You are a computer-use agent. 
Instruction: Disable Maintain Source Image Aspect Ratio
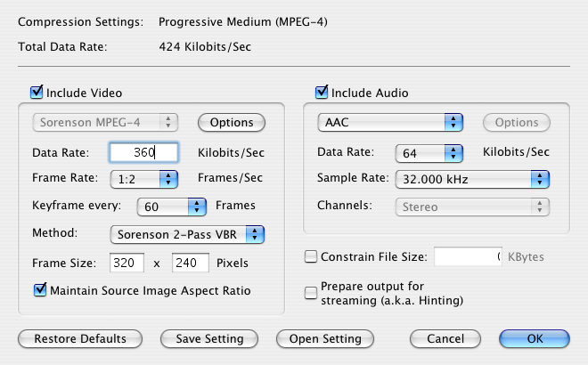40,289
